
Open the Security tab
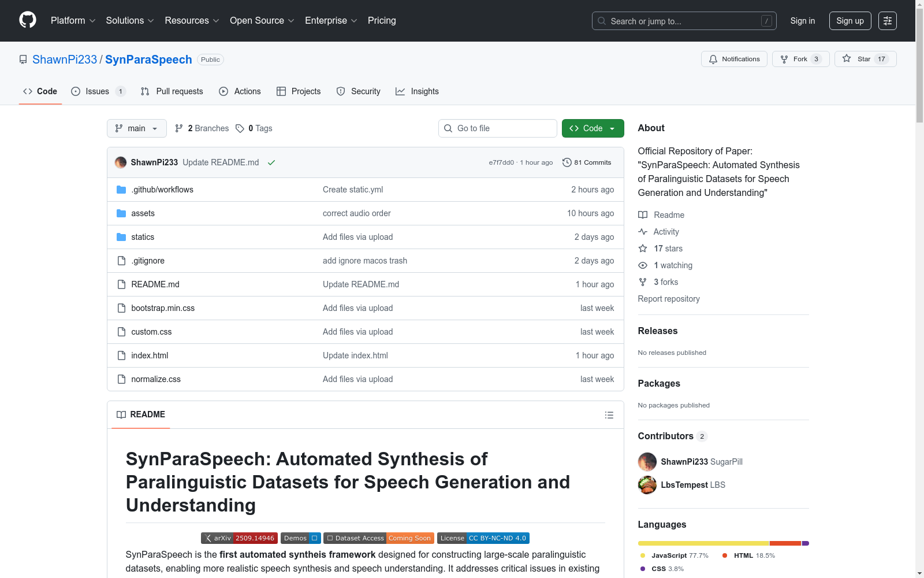pos(359,91)
